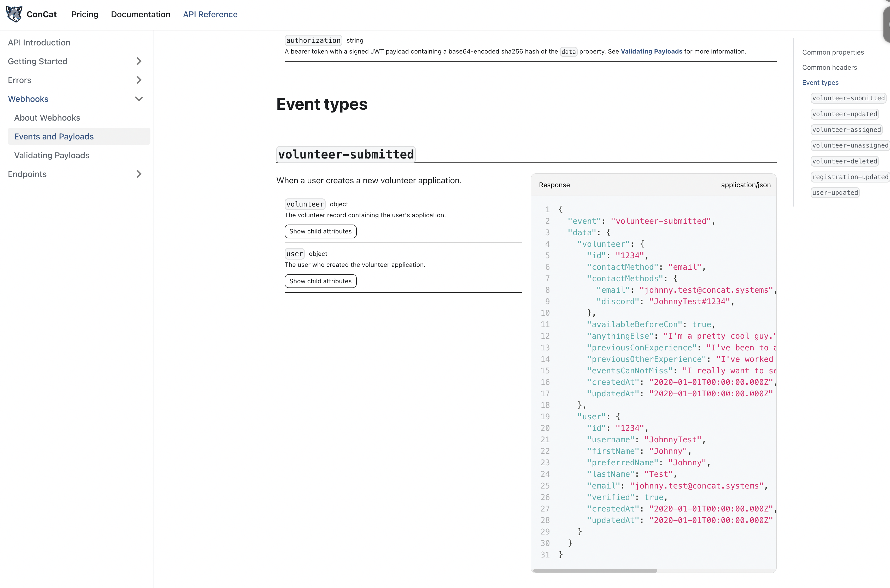Viewport: 890px width, 588px height.
Task: Go to Common headers outline link
Action: point(829,68)
